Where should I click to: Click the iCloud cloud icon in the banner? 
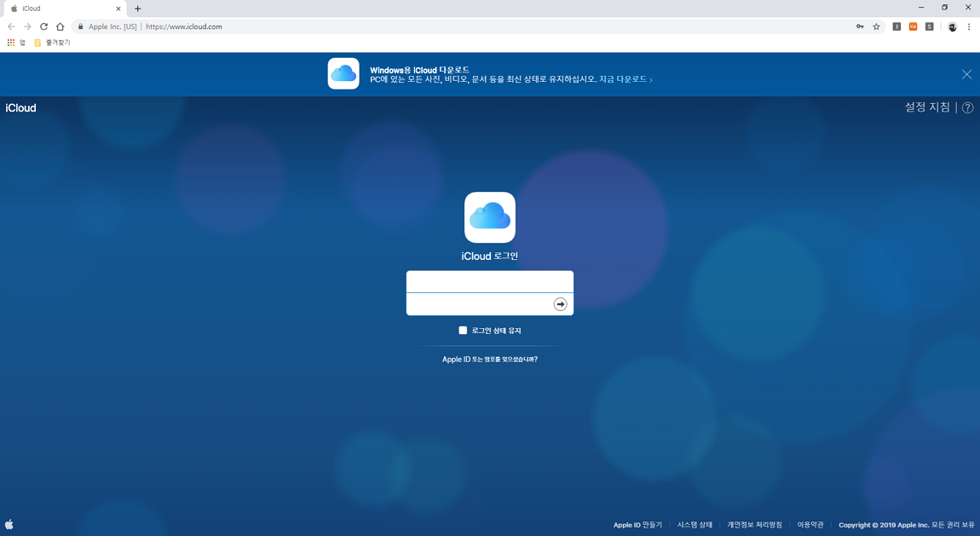coord(343,74)
